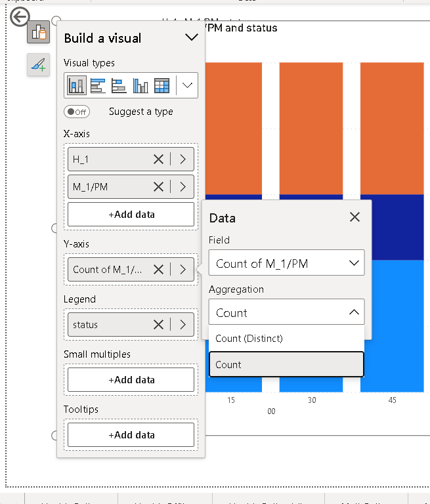Toggle Suggest a type switch

click(77, 112)
